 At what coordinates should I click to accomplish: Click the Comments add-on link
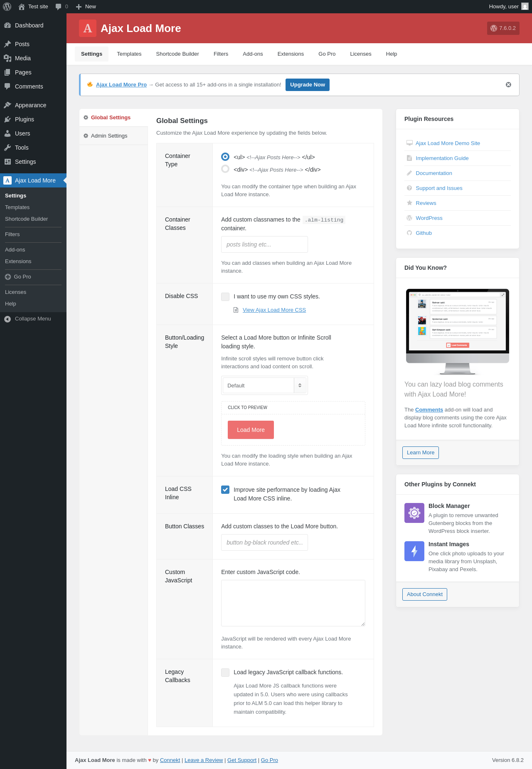pos(429,410)
